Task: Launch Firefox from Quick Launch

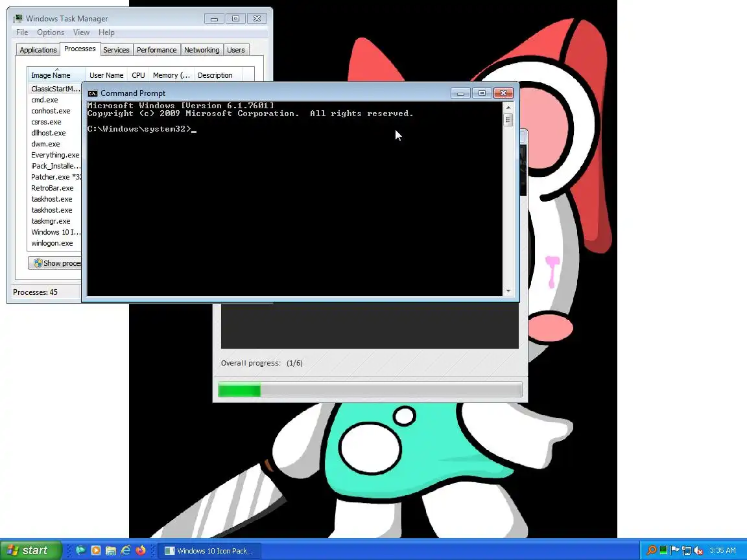Action: coord(141,550)
